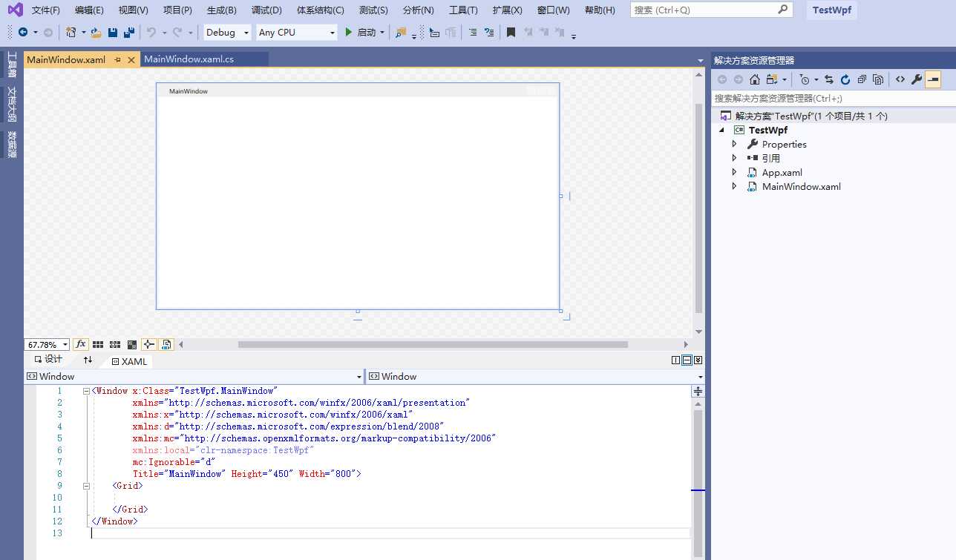Toggle the fx effects button in designer

pyautogui.click(x=81, y=344)
